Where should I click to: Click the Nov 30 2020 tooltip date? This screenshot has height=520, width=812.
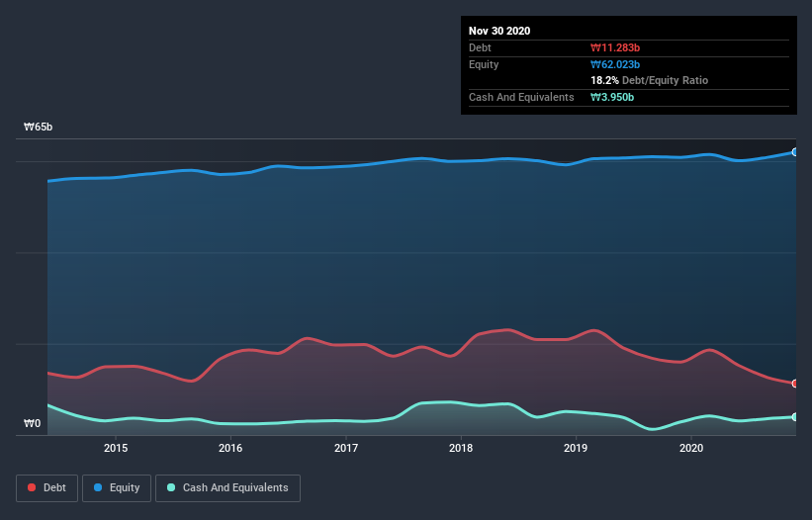(x=499, y=31)
